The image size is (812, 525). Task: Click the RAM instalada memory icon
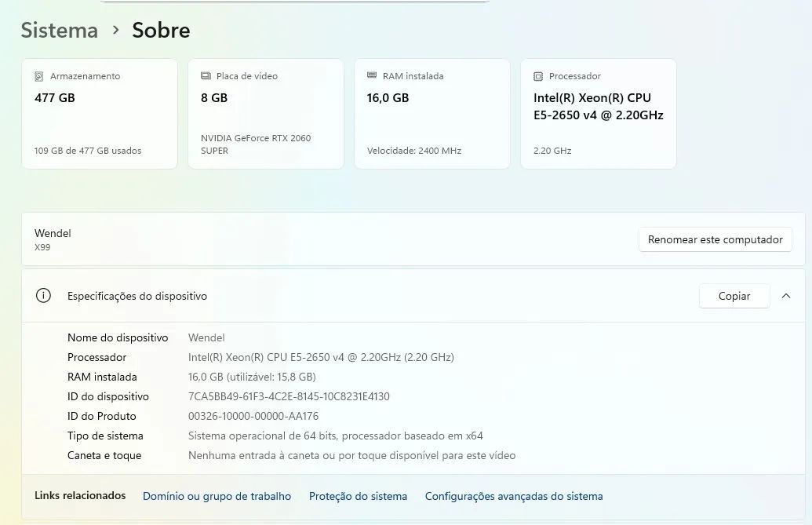371,76
